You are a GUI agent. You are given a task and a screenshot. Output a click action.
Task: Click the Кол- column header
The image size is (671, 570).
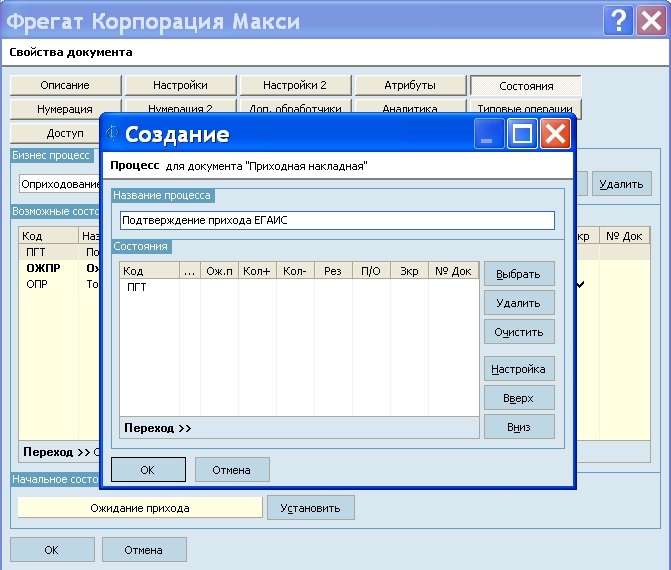pyautogui.click(x=295, y=271)
